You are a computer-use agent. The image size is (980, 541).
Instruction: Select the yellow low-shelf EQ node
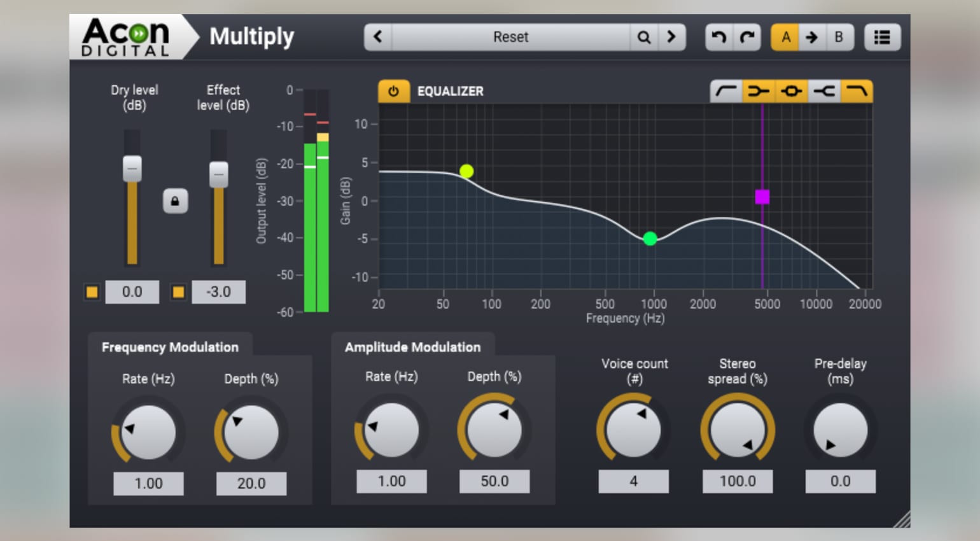(466, 171)
